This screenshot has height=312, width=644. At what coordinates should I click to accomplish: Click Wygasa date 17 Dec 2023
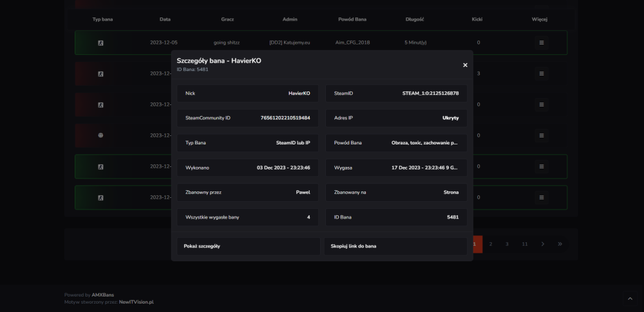pos(425,168)
